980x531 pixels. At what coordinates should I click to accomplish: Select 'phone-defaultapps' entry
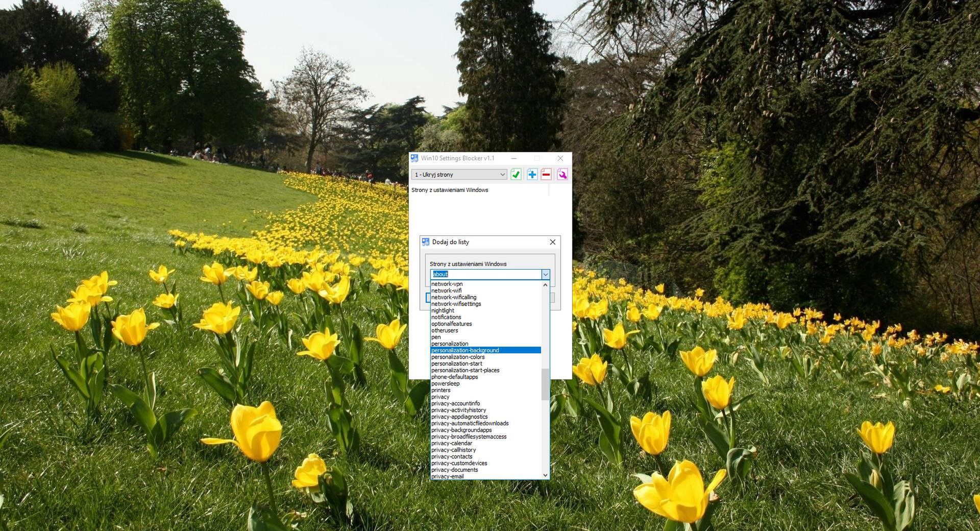coord(485,377)
